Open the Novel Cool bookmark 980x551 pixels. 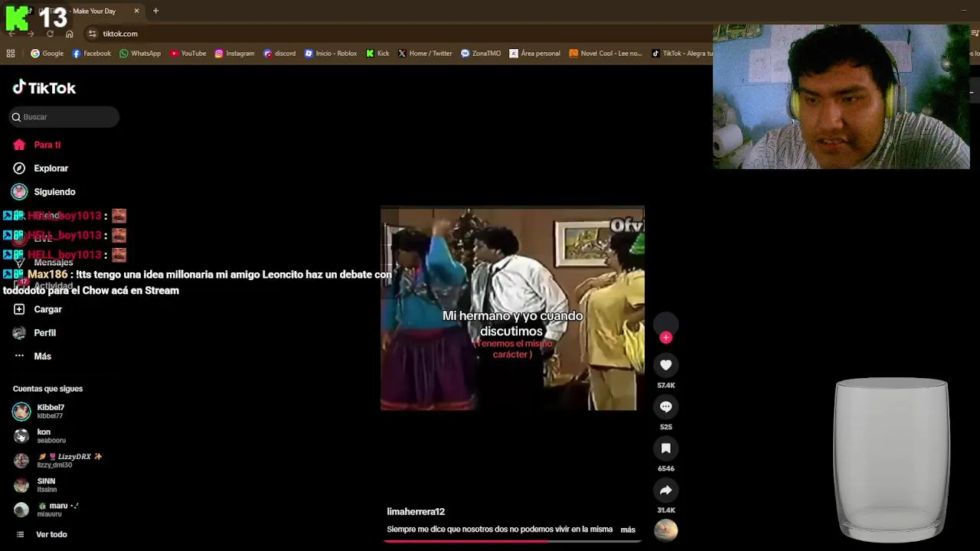[605, 54]
